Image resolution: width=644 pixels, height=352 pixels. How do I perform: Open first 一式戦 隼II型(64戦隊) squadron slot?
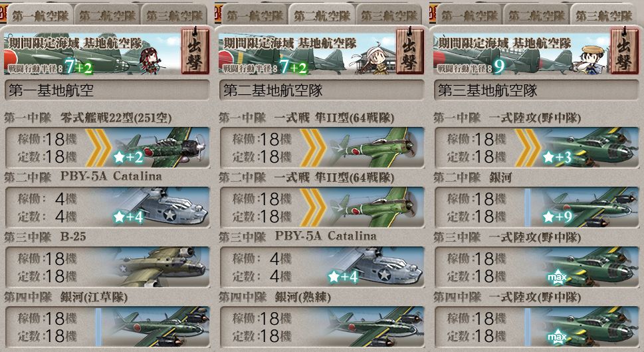[322, 147]
